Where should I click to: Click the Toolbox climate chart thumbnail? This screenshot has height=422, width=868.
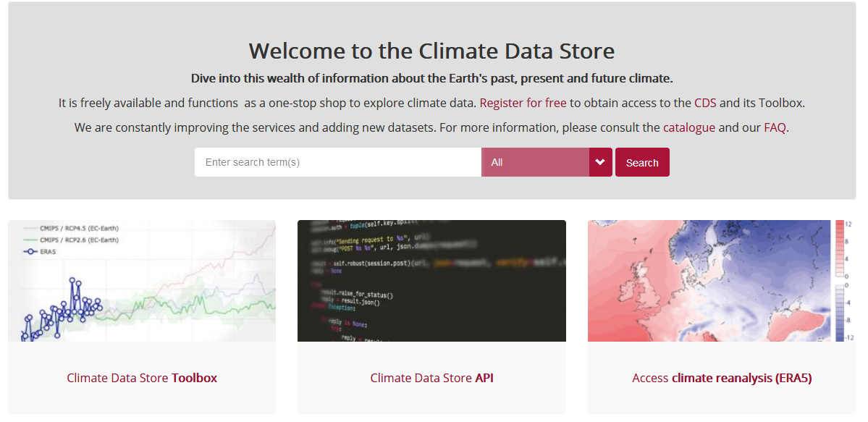(141, 281)
